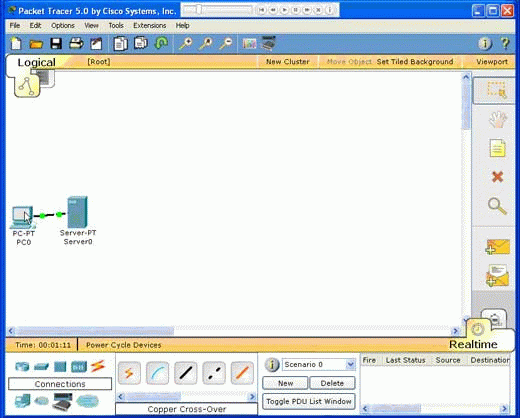Open the custom devices dialog icon
This screenshot has height=418, width=520.
point(268,43)
